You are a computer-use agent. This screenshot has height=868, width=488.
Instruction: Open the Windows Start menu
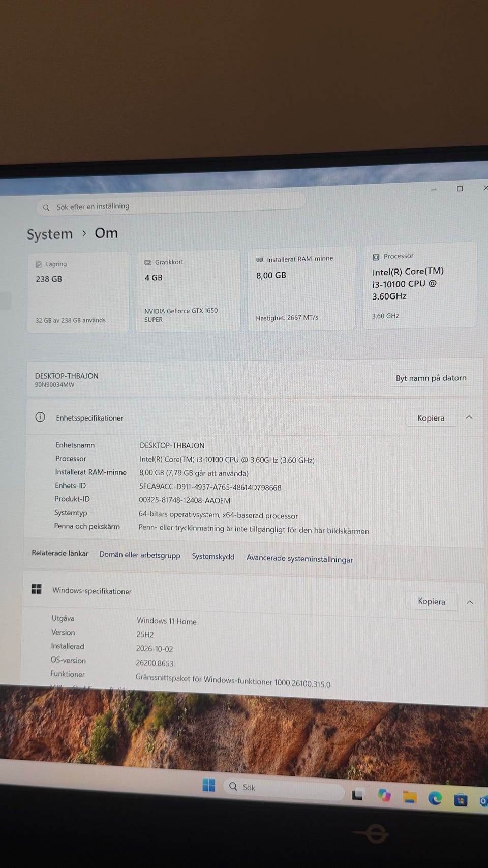208,785
